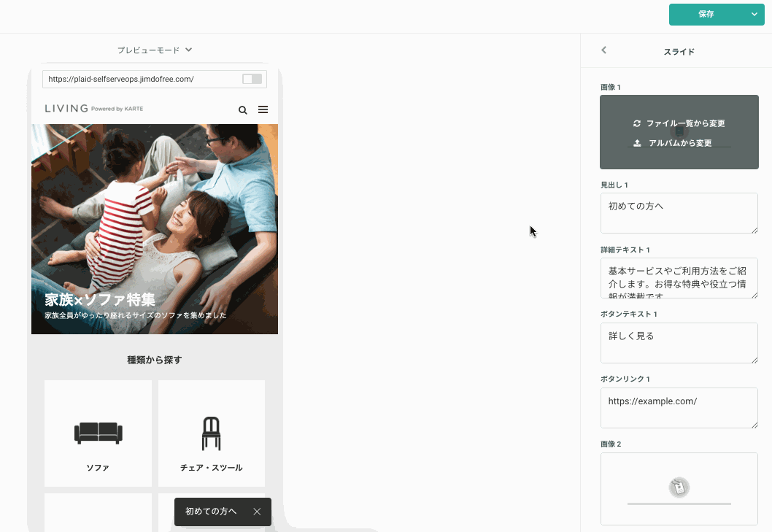
Task: Click the 保存 save button
Action: pyautogui.click(x=706, y=15)
